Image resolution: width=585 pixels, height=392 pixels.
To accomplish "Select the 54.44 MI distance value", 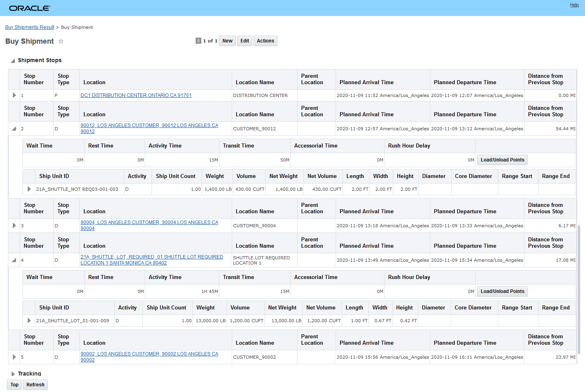I will click(x=565, y=129).
